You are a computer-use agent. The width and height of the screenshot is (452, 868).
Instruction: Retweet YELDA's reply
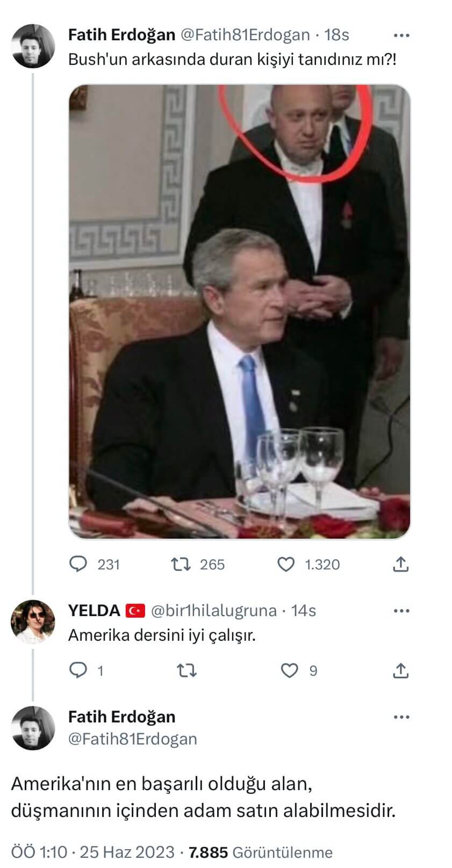tap(186, 671)
